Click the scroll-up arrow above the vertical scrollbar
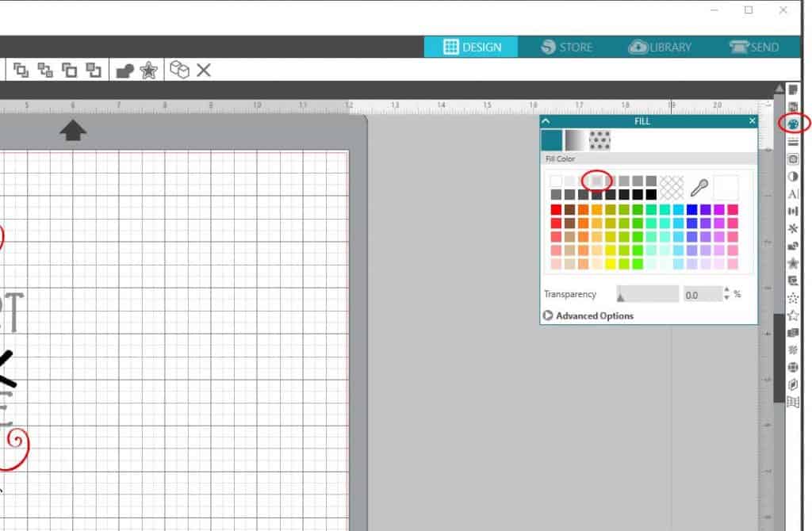Viewport: 812px width, 531px height. click(779, 89)
